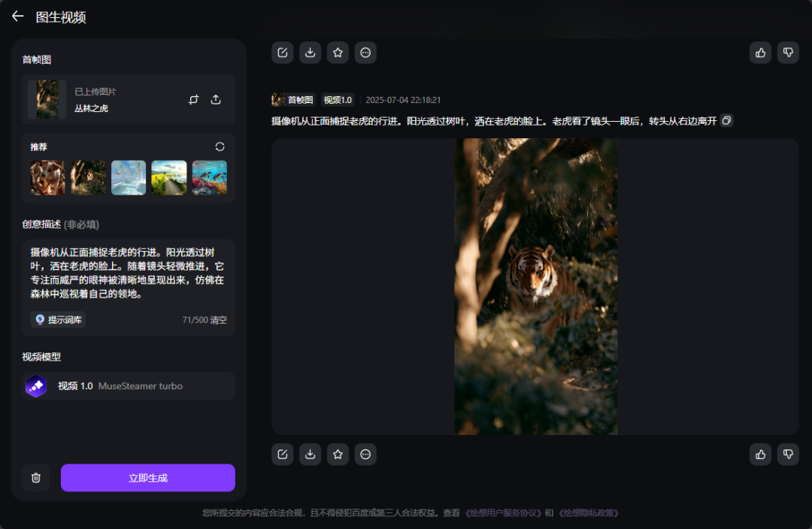Star the generated video as favorite
This screenshot has height=529, width=812.
click(338, 52)
